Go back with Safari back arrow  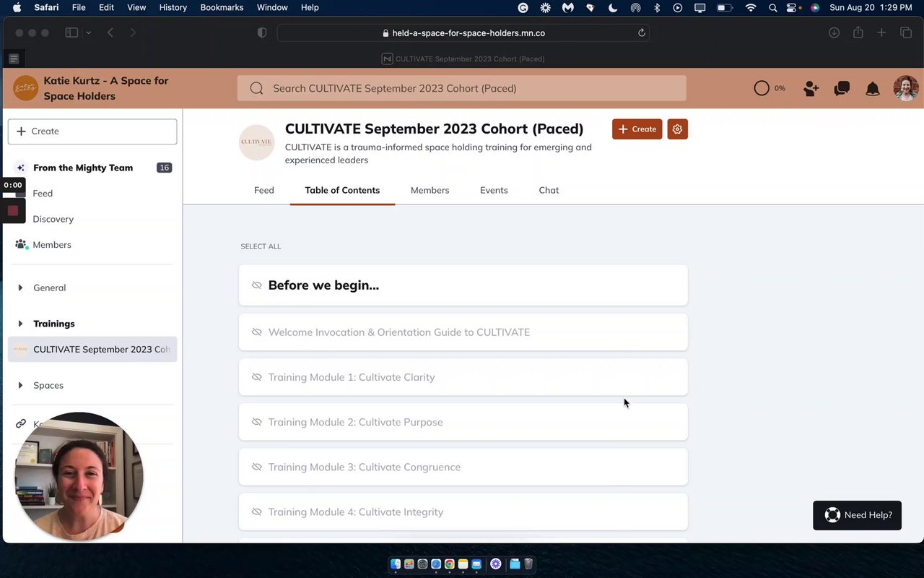(110, 33)
